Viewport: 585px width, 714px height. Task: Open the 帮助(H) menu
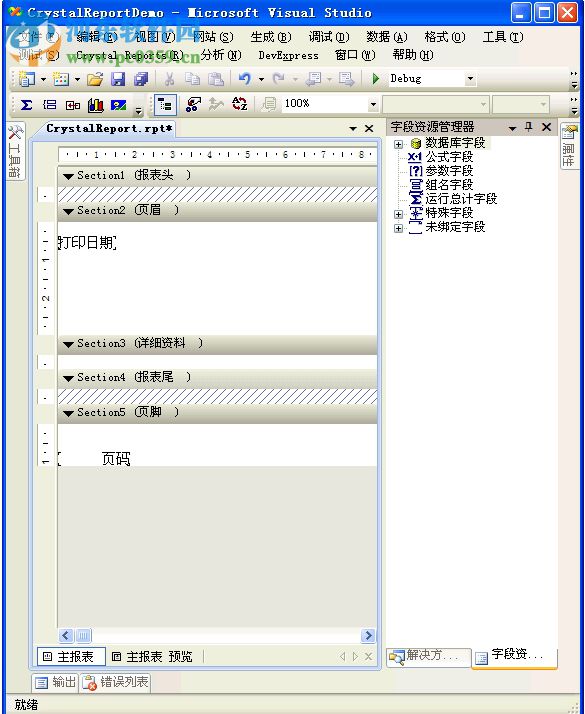413,55
